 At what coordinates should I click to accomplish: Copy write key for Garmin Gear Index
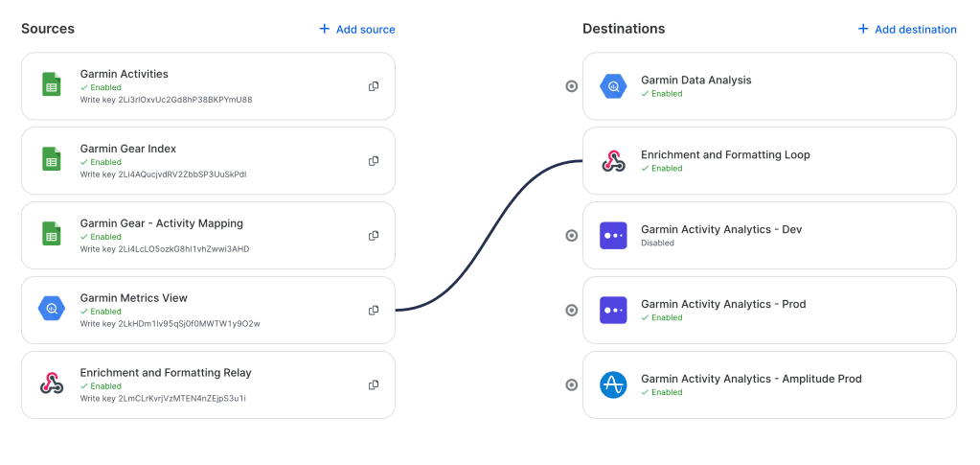(x=374, y=161)
